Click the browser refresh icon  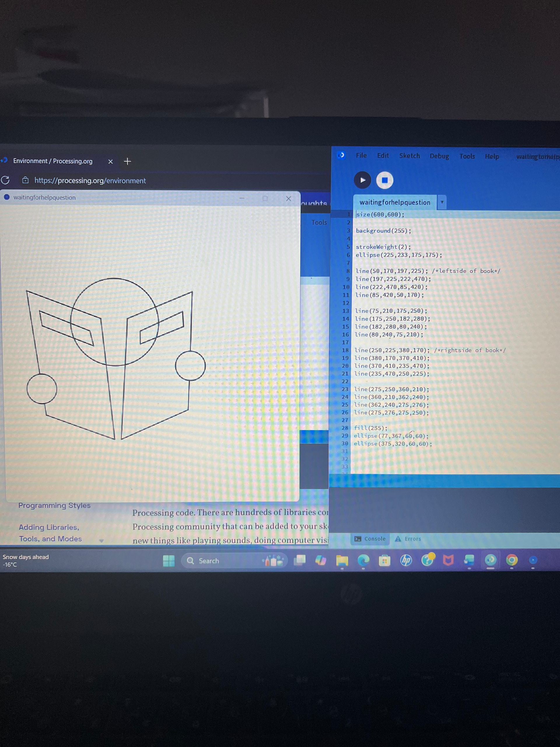(6, 180)
